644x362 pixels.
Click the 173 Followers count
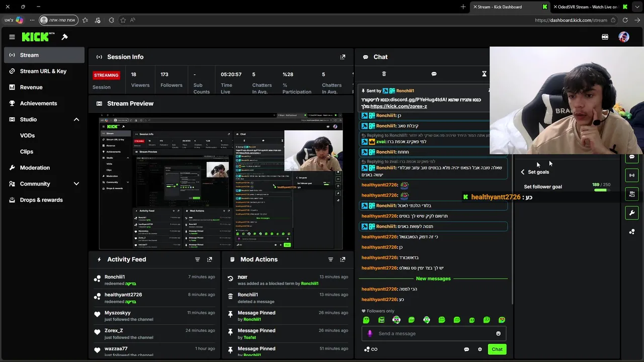coord(165,74)
